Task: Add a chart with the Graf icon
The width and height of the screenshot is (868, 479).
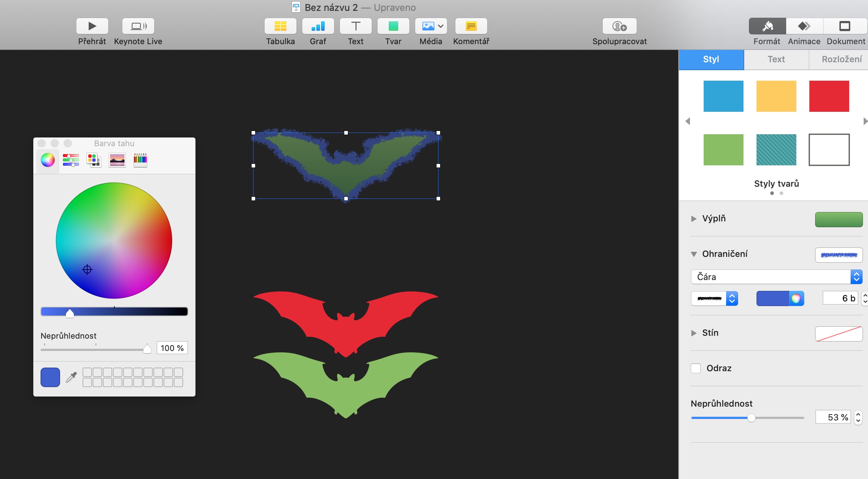Action: click(318, 26)
